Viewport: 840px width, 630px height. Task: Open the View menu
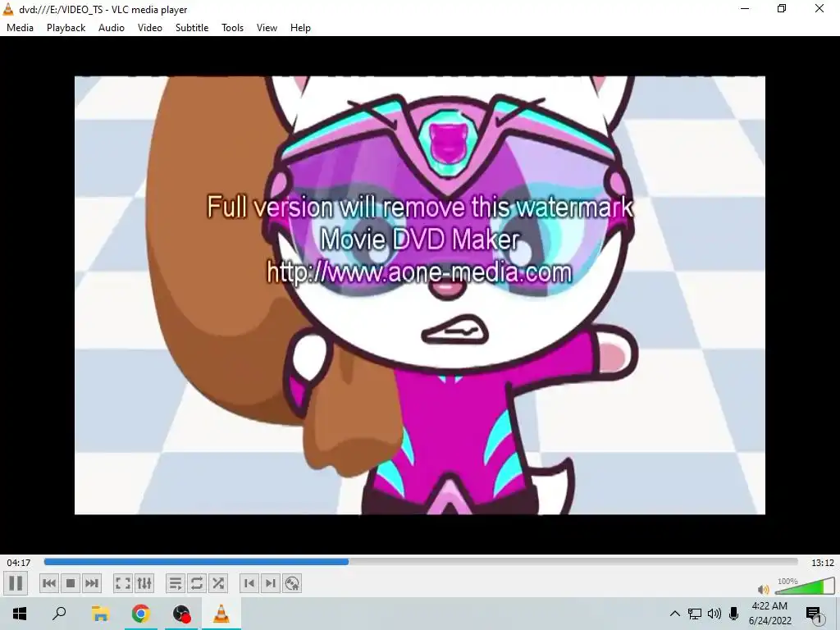(267, 28)
